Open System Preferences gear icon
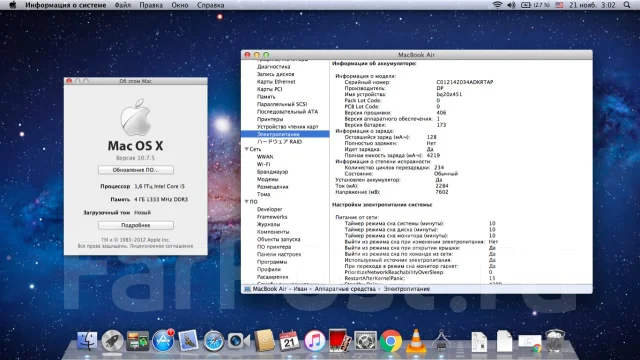Image resolution: width=640 pixels, height=360 pixels. tap(365, 341)
